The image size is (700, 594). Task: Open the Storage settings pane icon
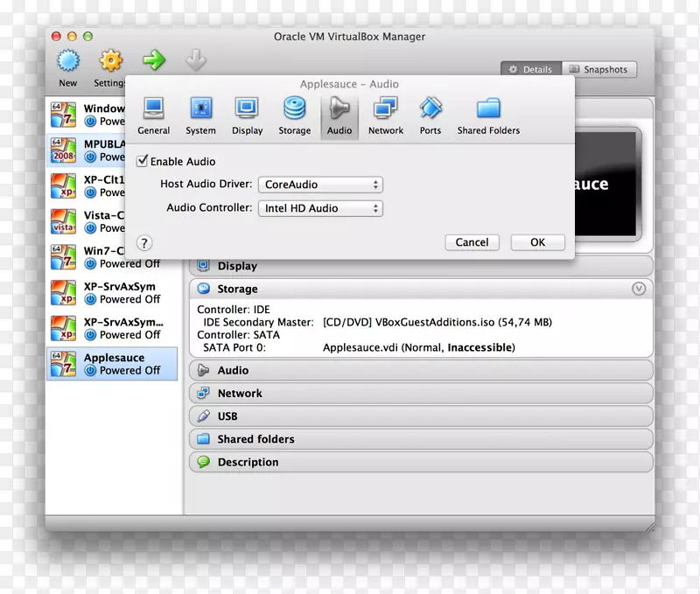pyautogui.click(x=295, y=108)
